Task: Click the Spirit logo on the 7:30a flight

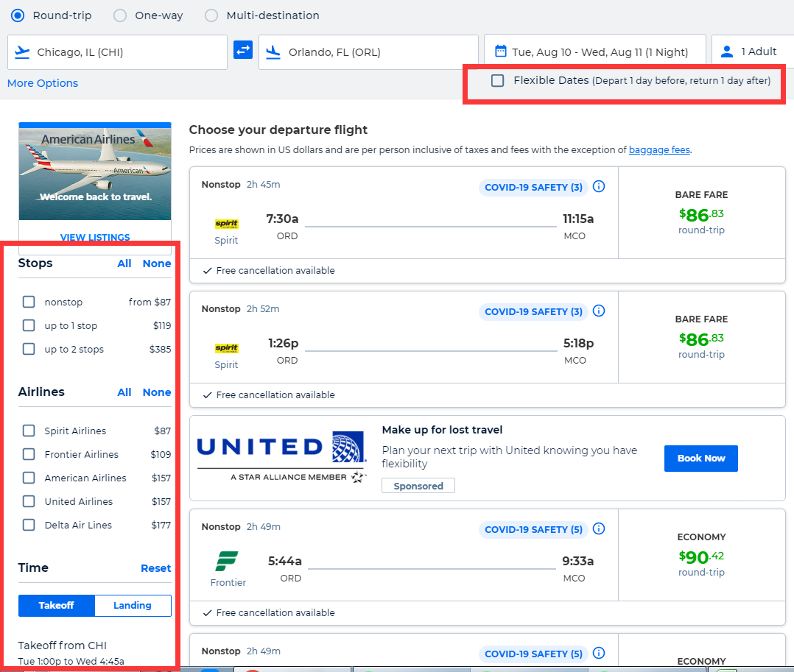Action: [226, 224]
